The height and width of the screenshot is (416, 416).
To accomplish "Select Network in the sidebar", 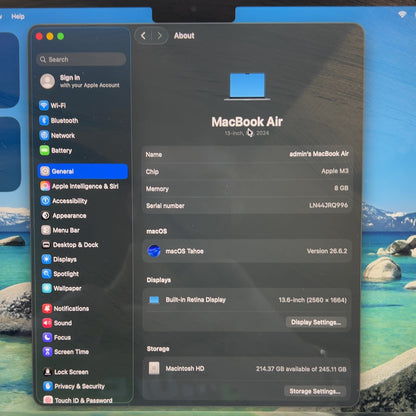I will [57, 135].
